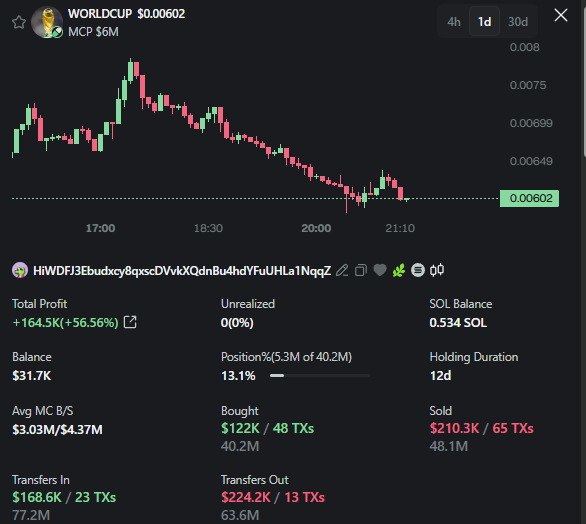The width and height of the screenshot is (586, 524).
Task: Click the 0.0075 price axis label
Action: [x=528, y=85]
